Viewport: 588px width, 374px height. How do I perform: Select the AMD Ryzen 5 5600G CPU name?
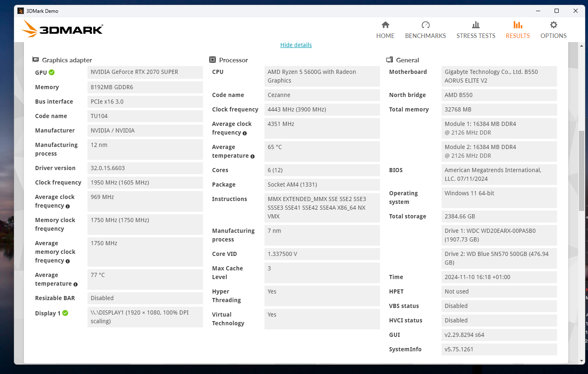tap(322, 76)
